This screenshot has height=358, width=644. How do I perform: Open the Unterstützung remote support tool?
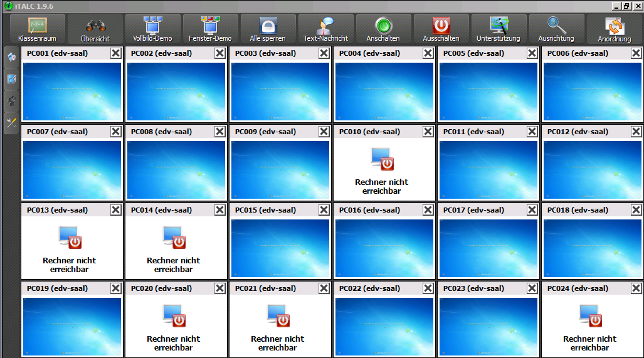(x=499, y=29)
